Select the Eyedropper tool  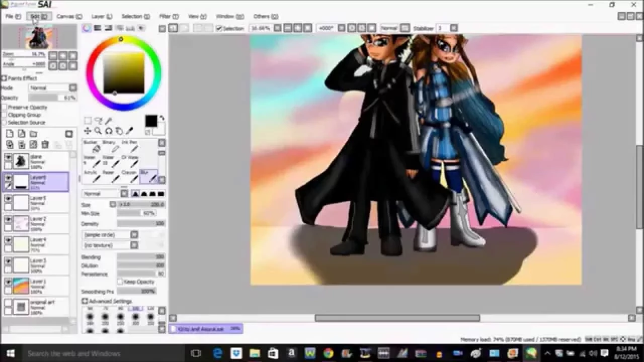(129, 131)
